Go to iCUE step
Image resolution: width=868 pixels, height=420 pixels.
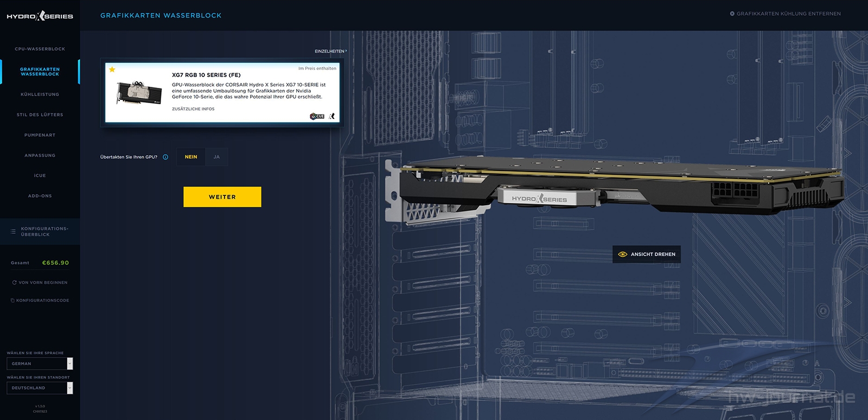coord(40,175)
